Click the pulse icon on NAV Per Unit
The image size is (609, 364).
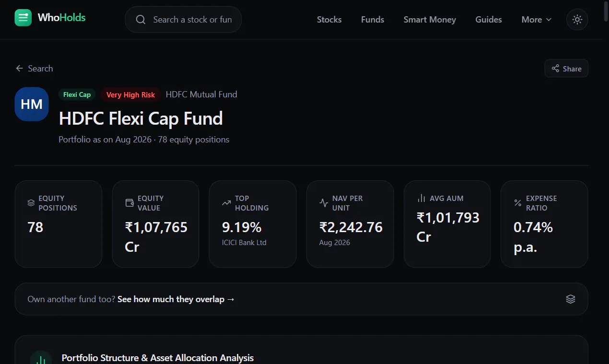[324, 203]
